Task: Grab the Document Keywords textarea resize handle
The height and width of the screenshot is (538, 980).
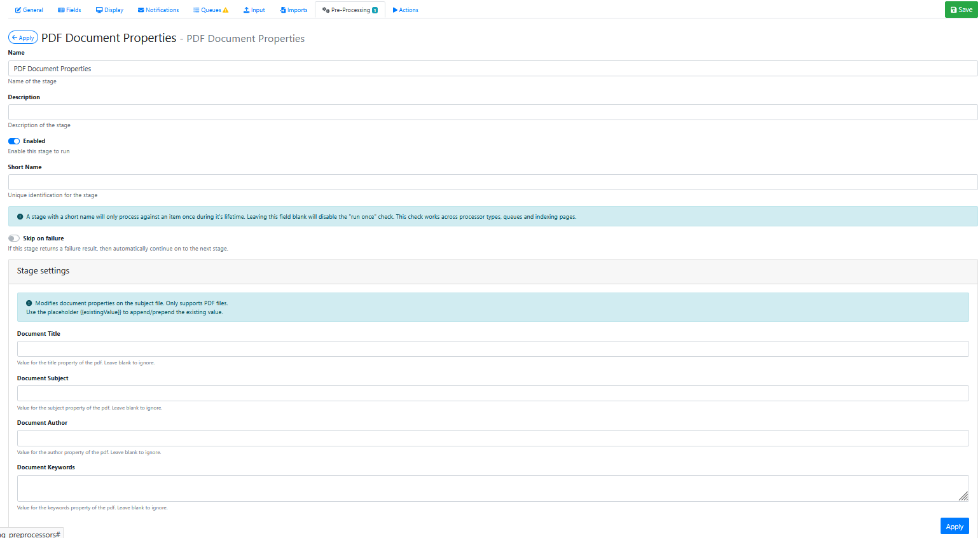Action: pyautogui.click(x=963, y=496)
